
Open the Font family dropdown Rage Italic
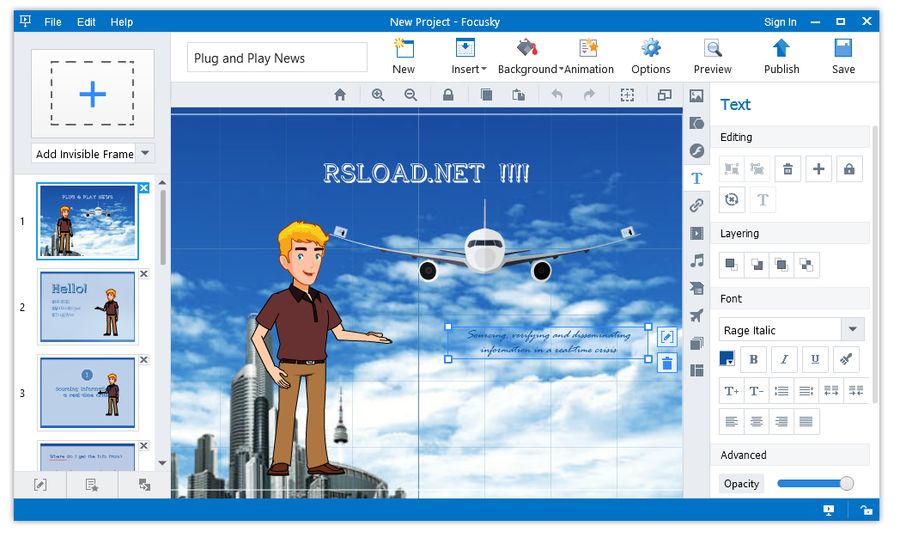pos(791,330)
